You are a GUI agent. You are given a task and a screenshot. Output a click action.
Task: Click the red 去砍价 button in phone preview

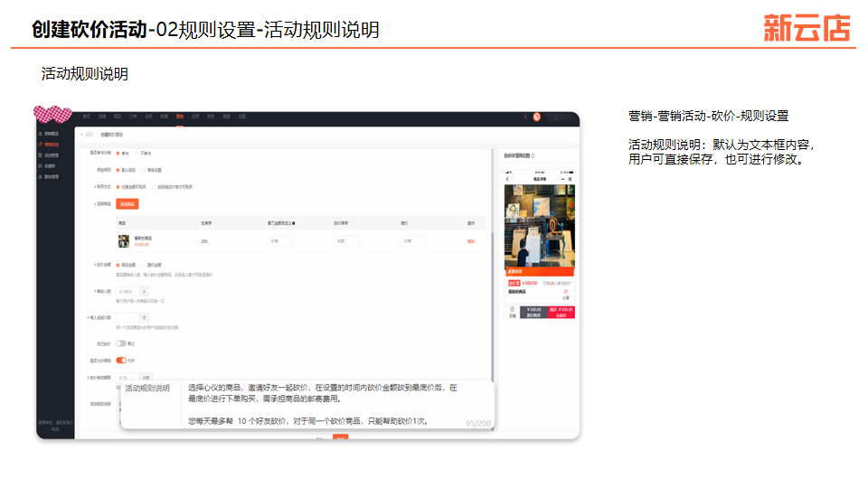(561, 312)
